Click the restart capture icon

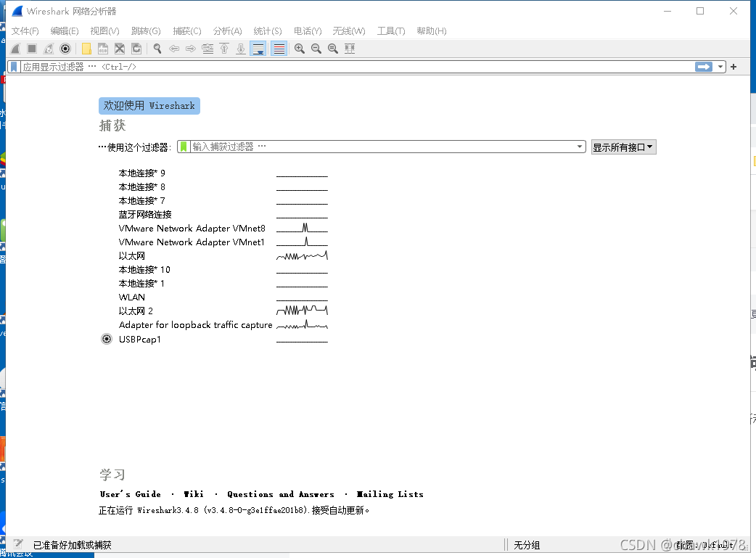point(49,49)
